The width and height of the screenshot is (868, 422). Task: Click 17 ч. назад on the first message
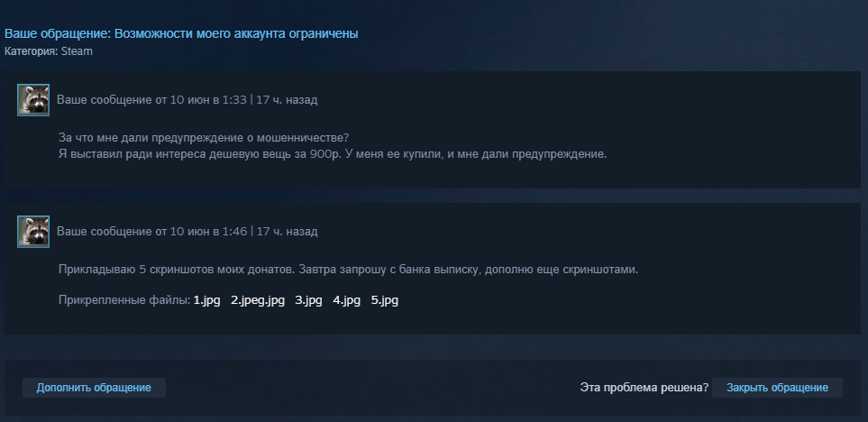[x=287, y=100]
